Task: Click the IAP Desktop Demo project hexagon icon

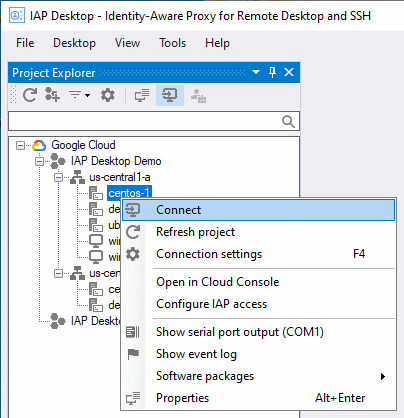Action: [x=58, y=162]
